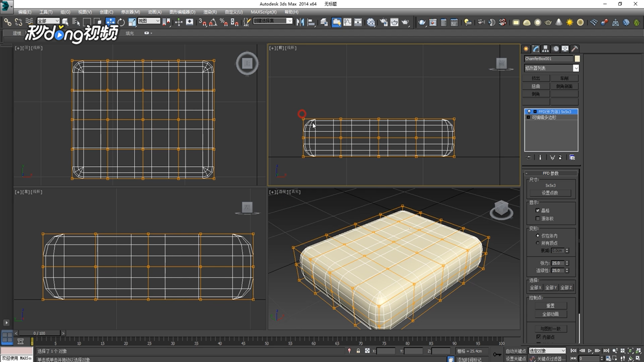Activate the Select and Link tool

tap(8, 22)
